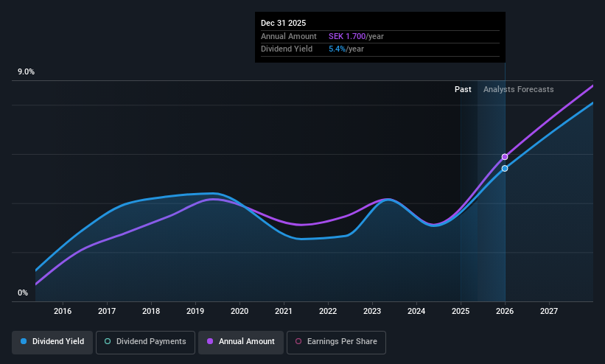Click the Dividend Yield tooltip row label
The height and width of the screenshot is (364, 605).
click(x=287, y=49)
